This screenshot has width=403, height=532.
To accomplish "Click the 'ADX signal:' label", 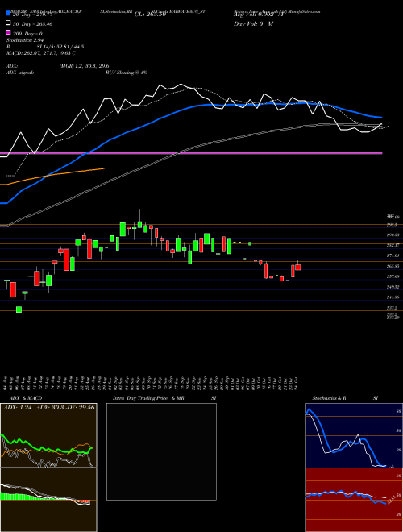I will pyautogui.click(x=20, y=73).
